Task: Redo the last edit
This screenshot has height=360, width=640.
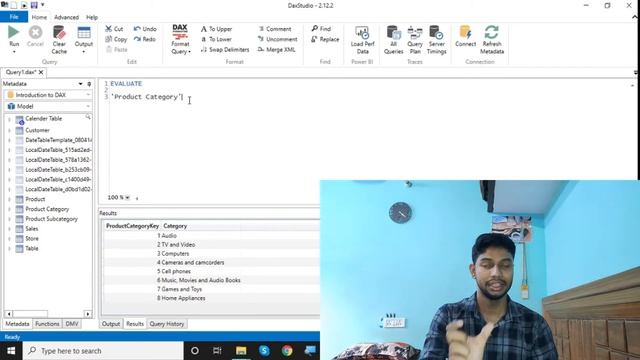Action: (144, 39)
